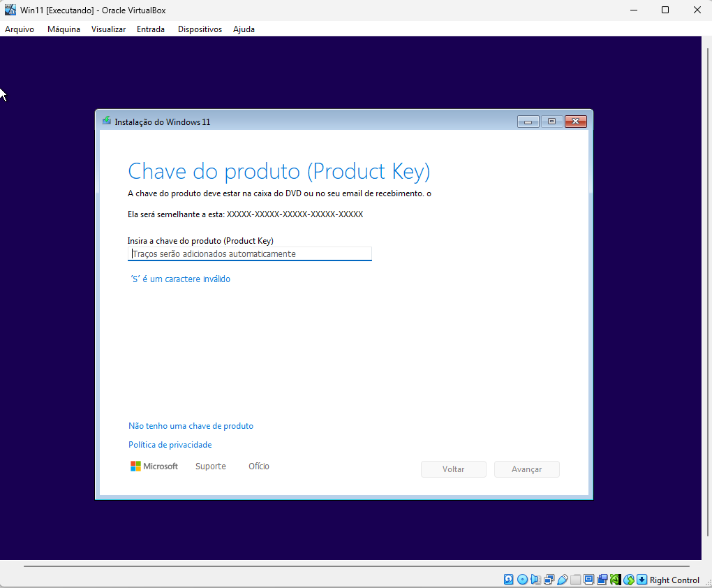
Task: Maximize the VirtualBox window
Action: point(665,10)
